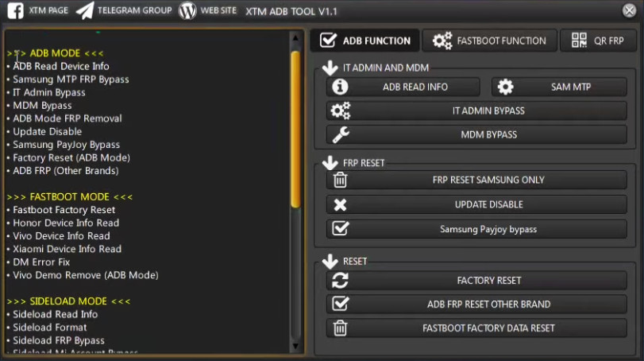The image size is (644, 361).
Task: Switch to the FASTBOOT FUNCTION tab
Action: click(489, 41)
